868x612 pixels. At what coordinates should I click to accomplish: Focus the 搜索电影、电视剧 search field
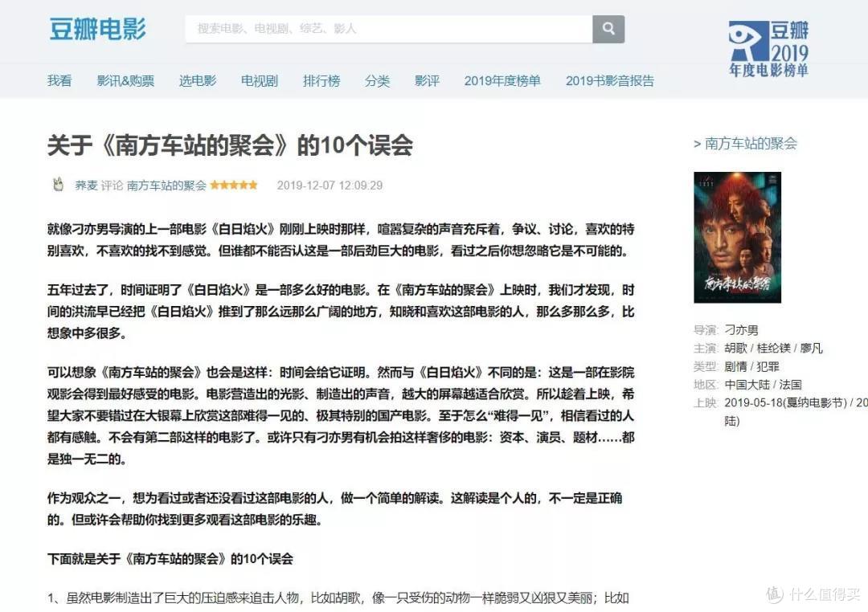click(389, 29)
